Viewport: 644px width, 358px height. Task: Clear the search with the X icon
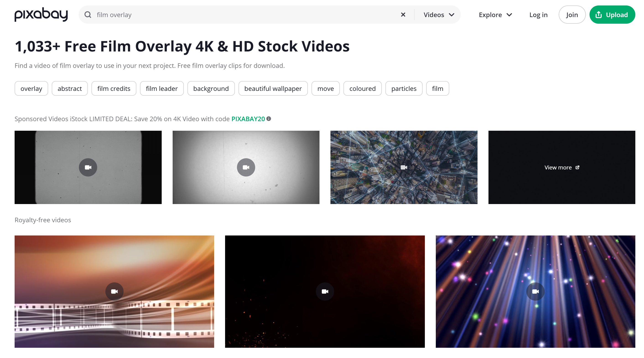(403, 15)
